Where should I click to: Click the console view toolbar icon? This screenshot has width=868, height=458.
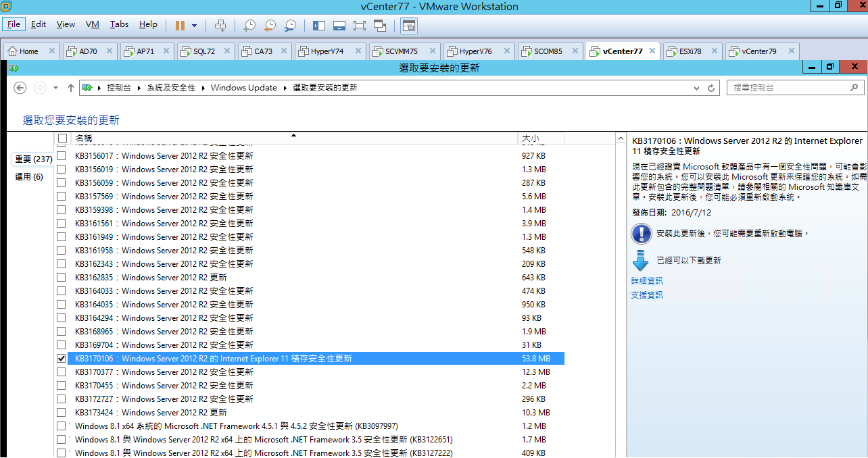[x=409, y=25]
